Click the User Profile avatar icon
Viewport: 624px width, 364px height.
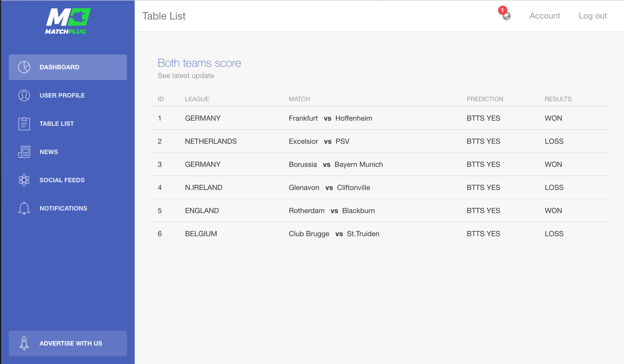click(24, 95)
